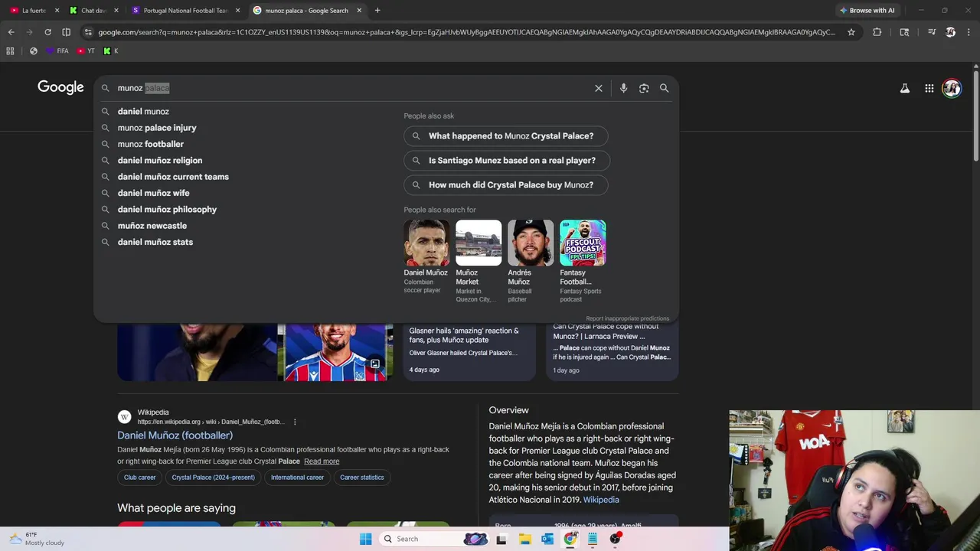Viewport: 980px width, 551px height.
Task: Open the 'Club career' chip
Action: [x=139, y=478]
